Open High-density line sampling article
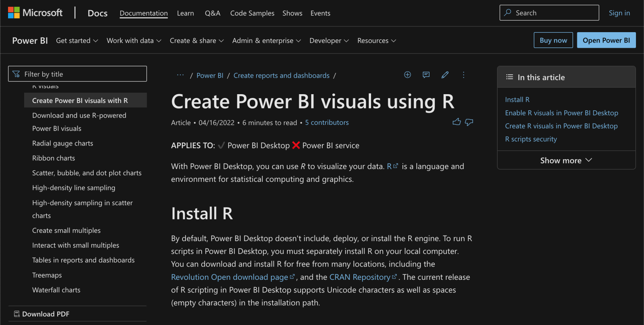The height and width of the screenshot is (325, 644). pos(74,188)
